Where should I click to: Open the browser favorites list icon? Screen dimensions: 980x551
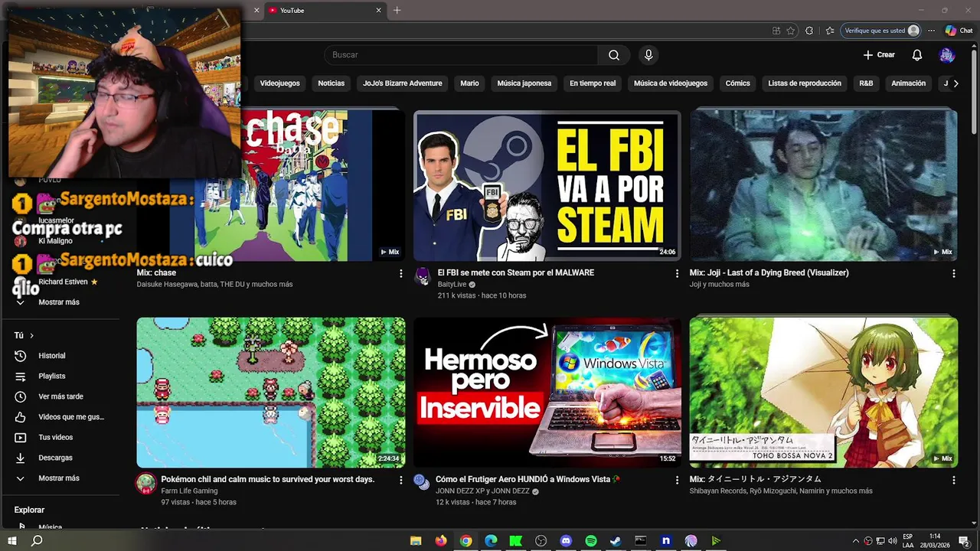pyautogui.click(x=830, y=31)
